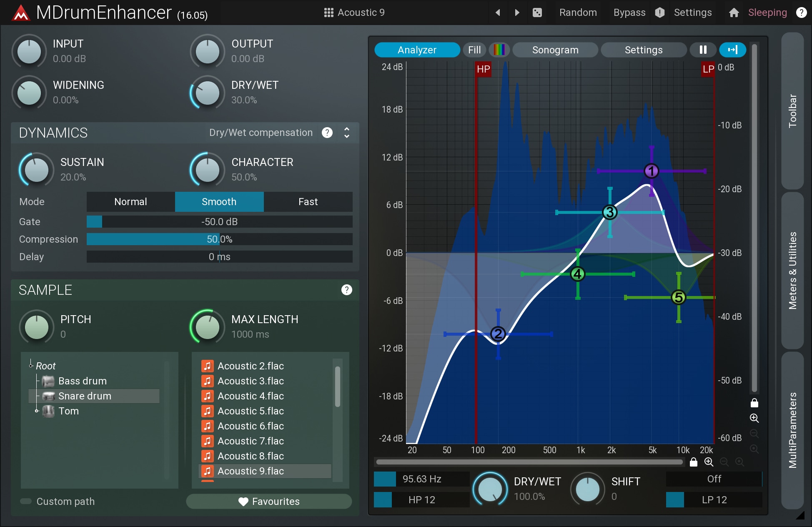Click the LP filter marker

[708, 69]
